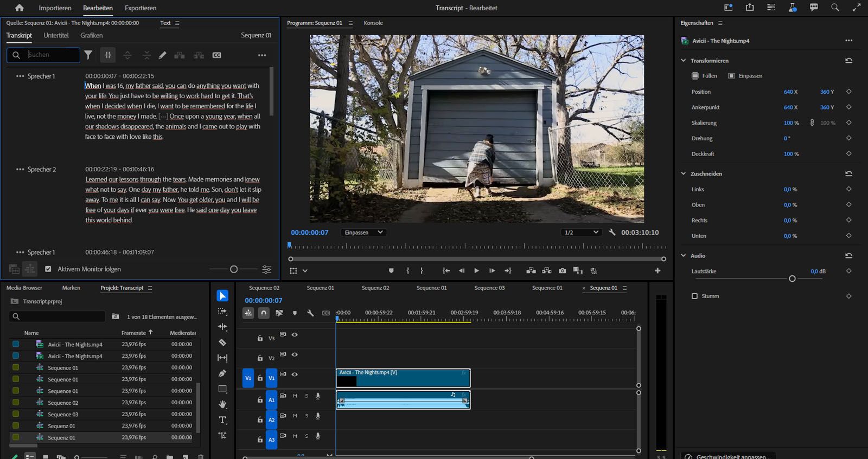The height and width of the screenshot is (459, 868).
Task: Click the filter icon in the Transcript panel
Action: (88, 55)
